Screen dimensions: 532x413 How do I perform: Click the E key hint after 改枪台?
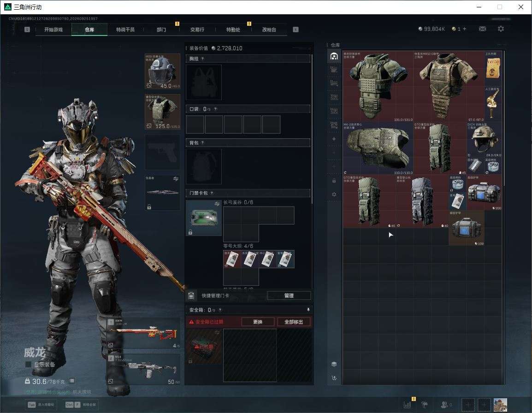pyautogui.click(x=296, y=29)
